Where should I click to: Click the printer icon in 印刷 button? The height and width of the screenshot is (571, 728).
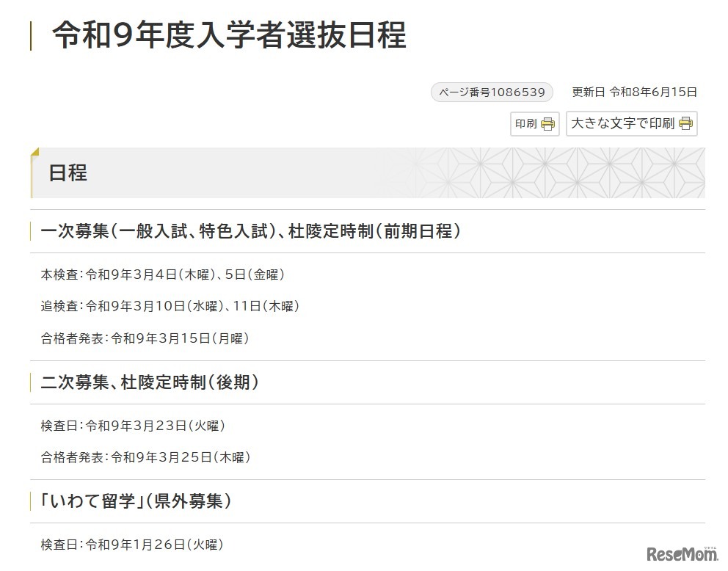pyautogui.click(x=548, y=124)
